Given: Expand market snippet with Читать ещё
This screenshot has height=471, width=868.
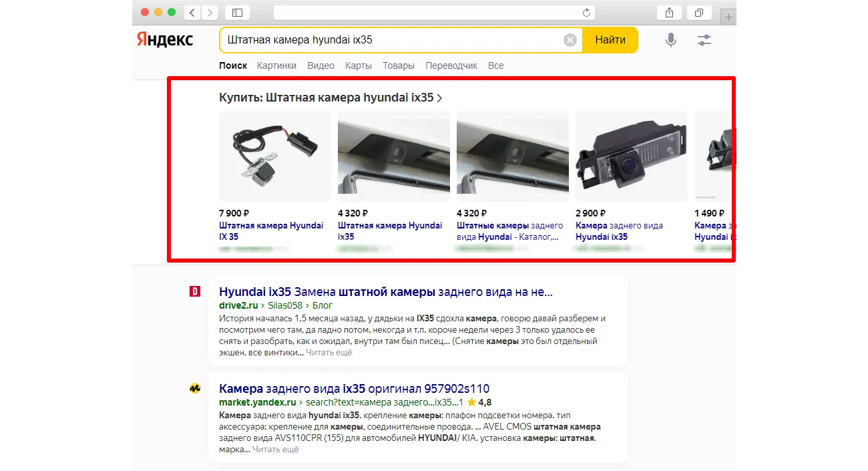Looking at the screenshot, I should [x=276, y=449].
